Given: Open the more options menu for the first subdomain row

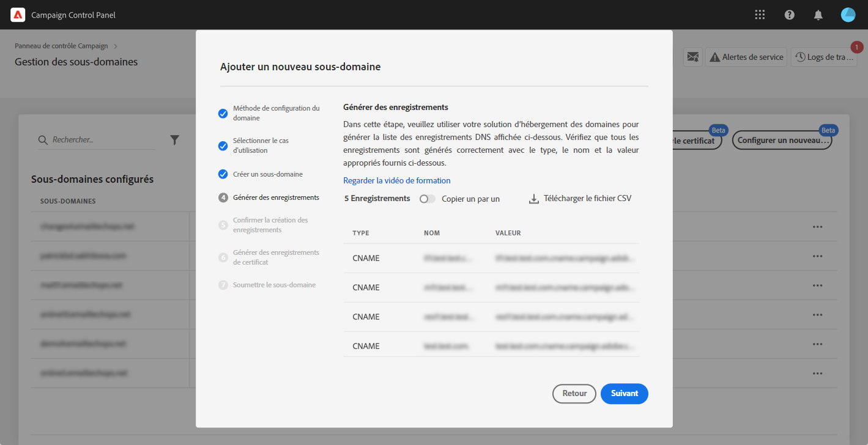Looking at the screenshot, I should (x=817, y=227).
